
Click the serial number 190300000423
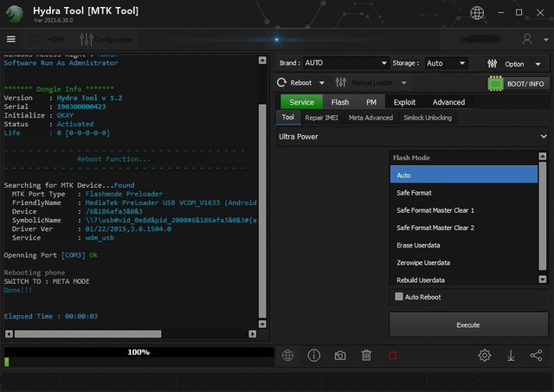(x=81, y=106)
